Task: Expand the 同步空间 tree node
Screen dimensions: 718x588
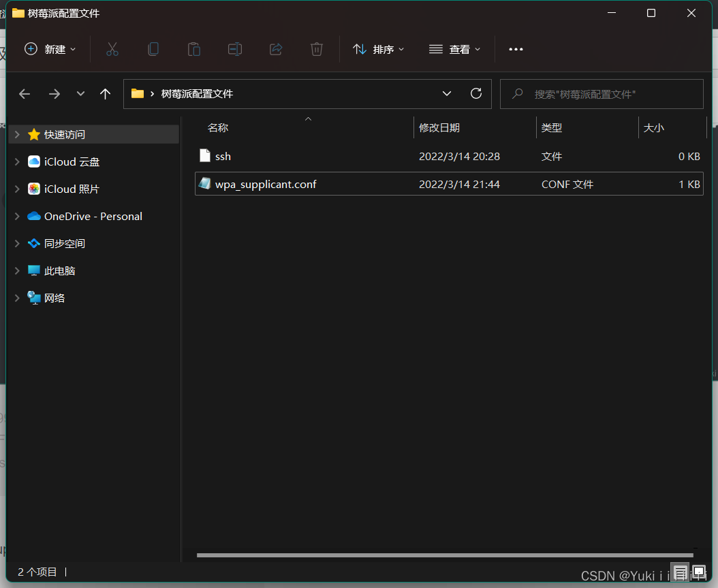Action: pos(17,244)
